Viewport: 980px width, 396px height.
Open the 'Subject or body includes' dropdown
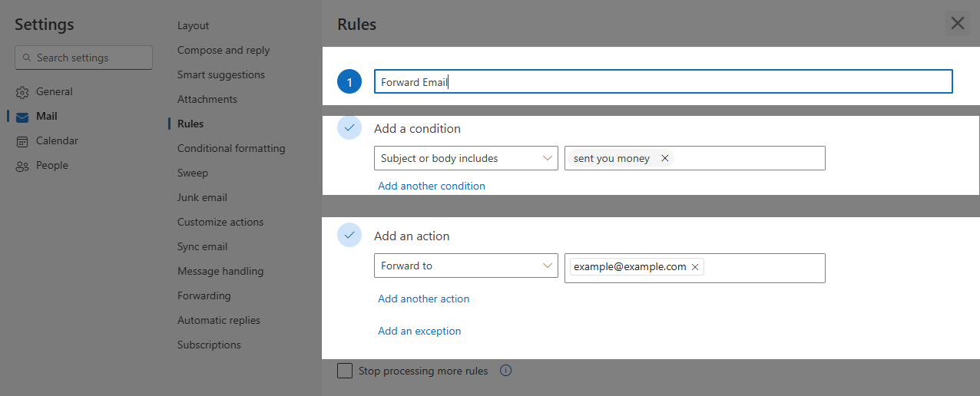pos(466,158)
